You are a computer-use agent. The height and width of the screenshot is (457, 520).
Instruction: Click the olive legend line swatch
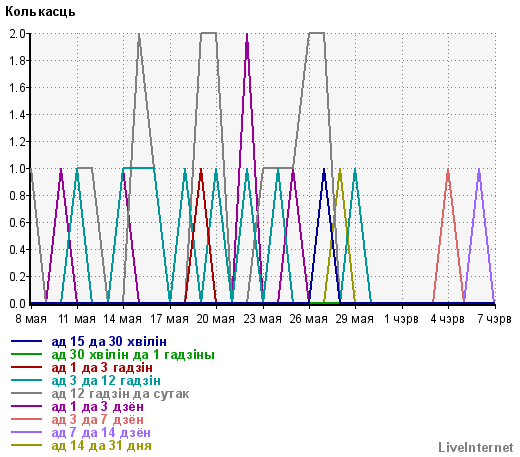[27, 445]
